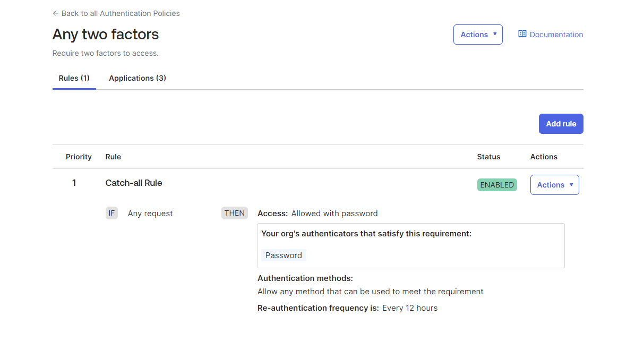644x358 pixels.
Task: Select the Password authenticator chip
Action: 284,255
